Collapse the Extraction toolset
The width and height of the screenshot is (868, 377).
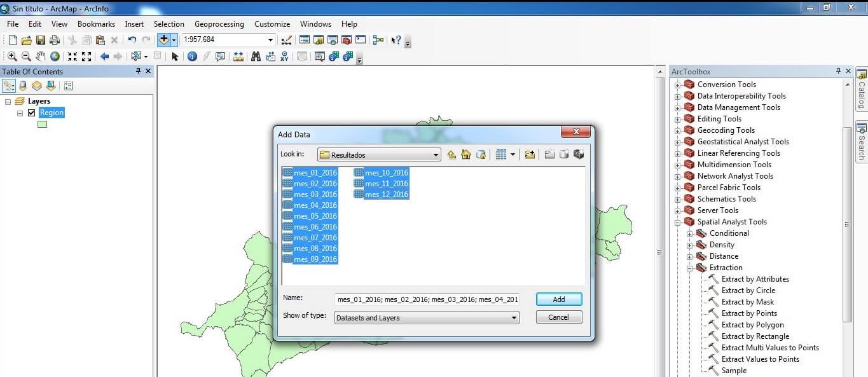pos(690,268)
